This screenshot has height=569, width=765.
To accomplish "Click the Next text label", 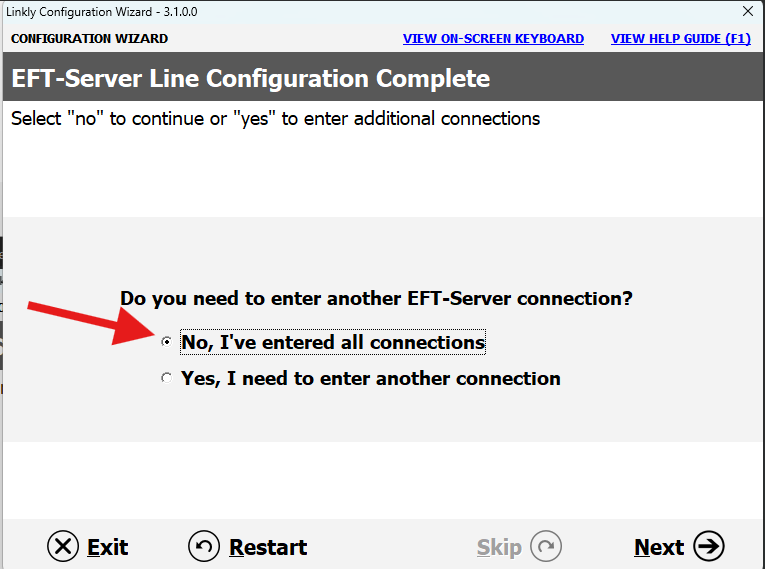I will pyautogui.click(x=659, y=547).
